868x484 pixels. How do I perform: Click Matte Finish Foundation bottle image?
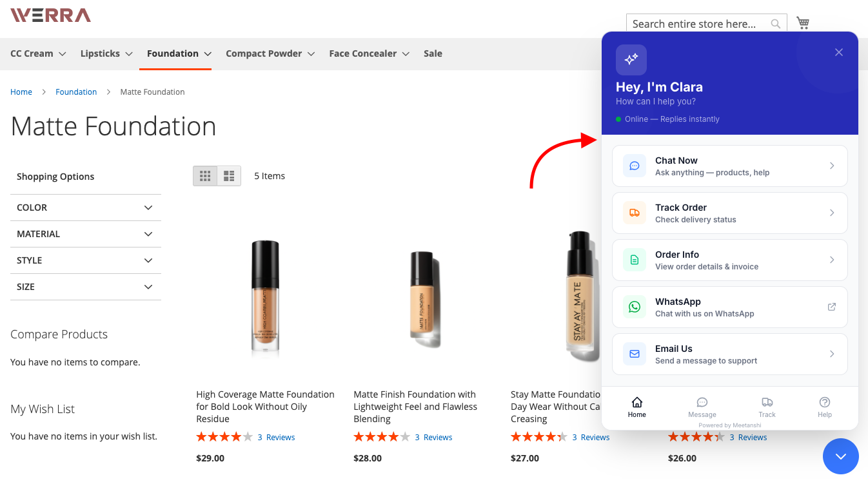[x=424, y=299]
